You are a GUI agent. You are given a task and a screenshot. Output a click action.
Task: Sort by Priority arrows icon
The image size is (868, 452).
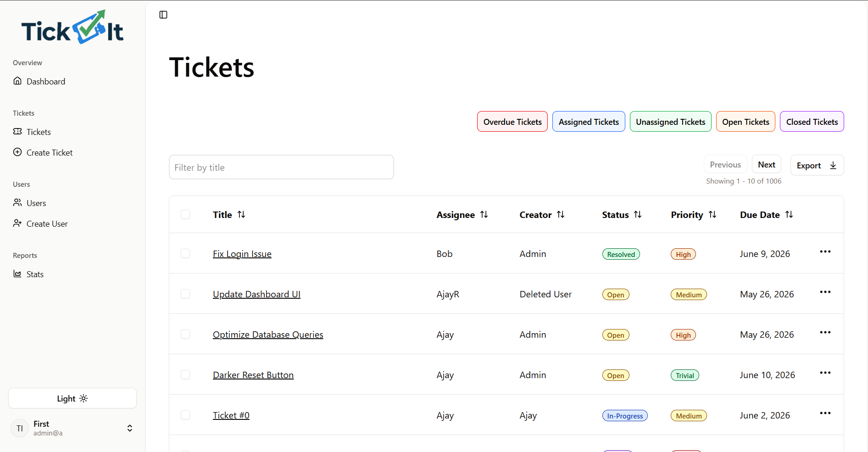712,214
